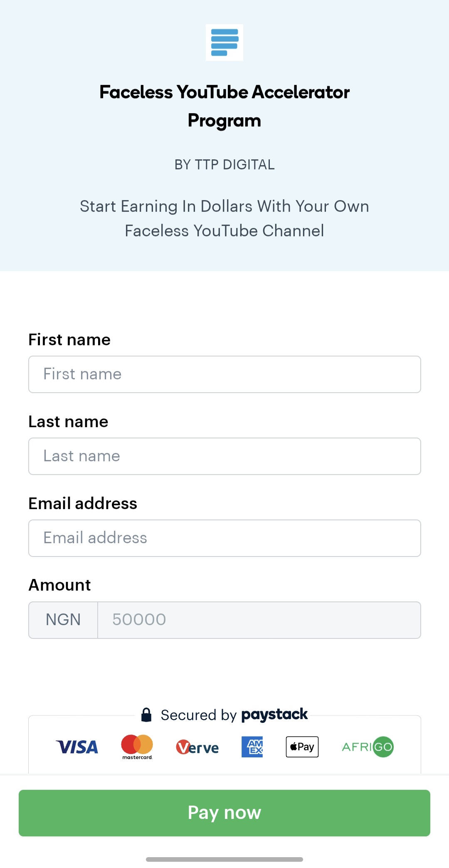Click the Email address field label
The height and width of the screenshot is (868, 449).
83,503
